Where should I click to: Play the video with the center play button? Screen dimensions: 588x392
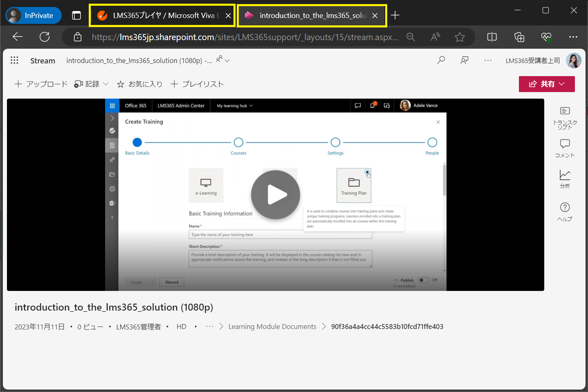(x=276, y=195)
